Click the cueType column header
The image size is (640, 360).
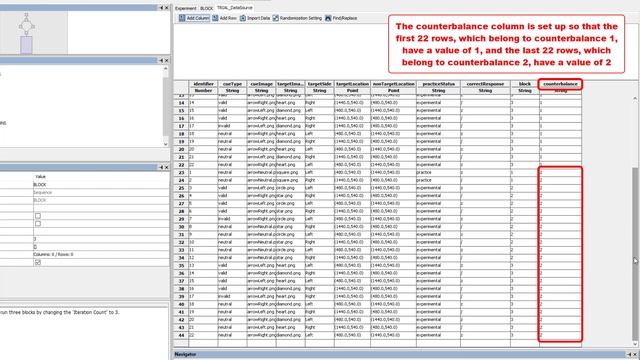[232, 84]
